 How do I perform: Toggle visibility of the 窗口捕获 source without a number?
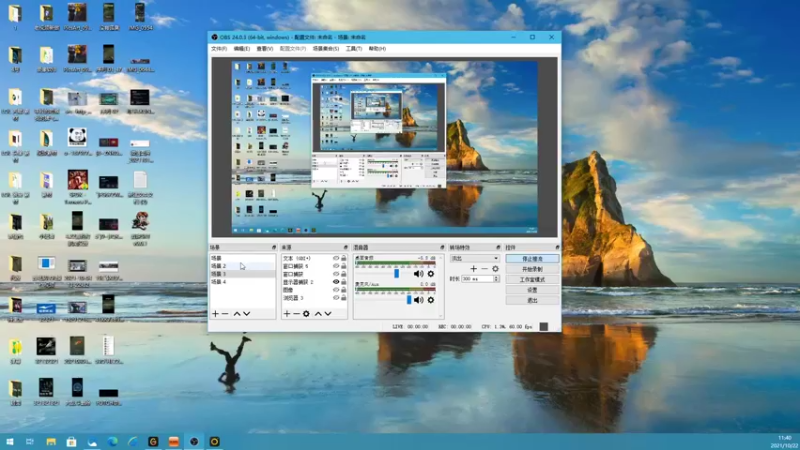336,274
